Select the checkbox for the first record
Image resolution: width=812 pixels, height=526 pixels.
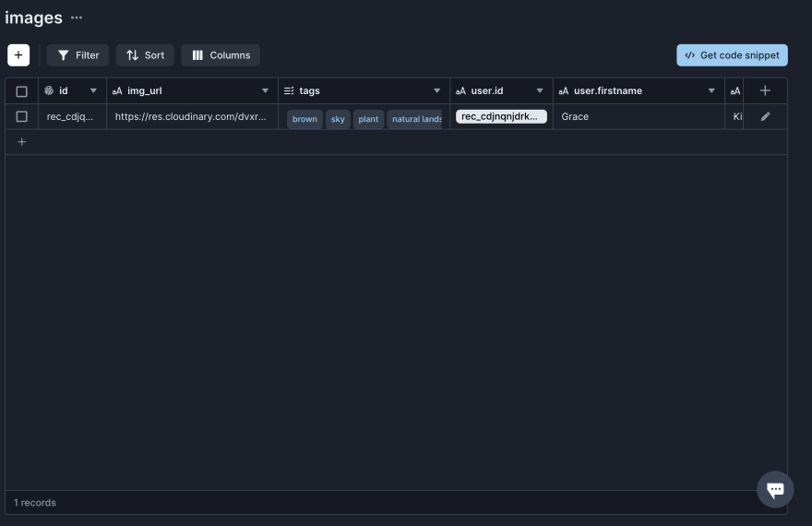tap(22, 116)
